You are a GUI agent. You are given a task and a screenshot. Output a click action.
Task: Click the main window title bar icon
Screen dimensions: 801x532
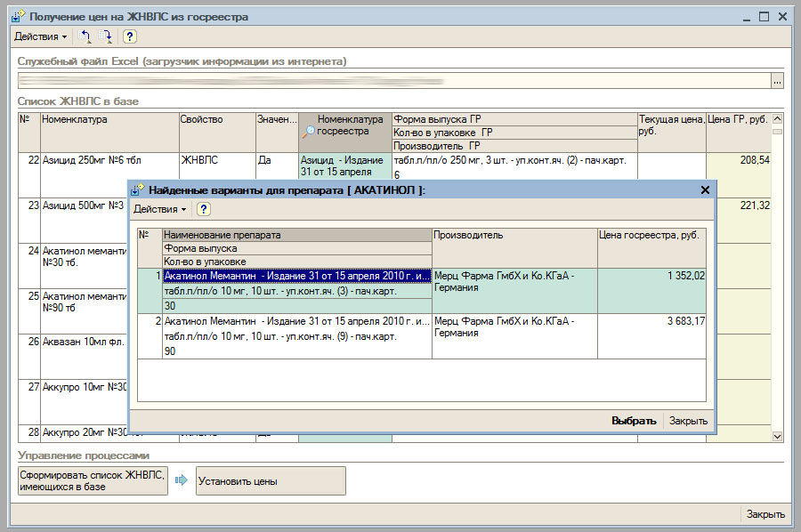click(18, 16)
